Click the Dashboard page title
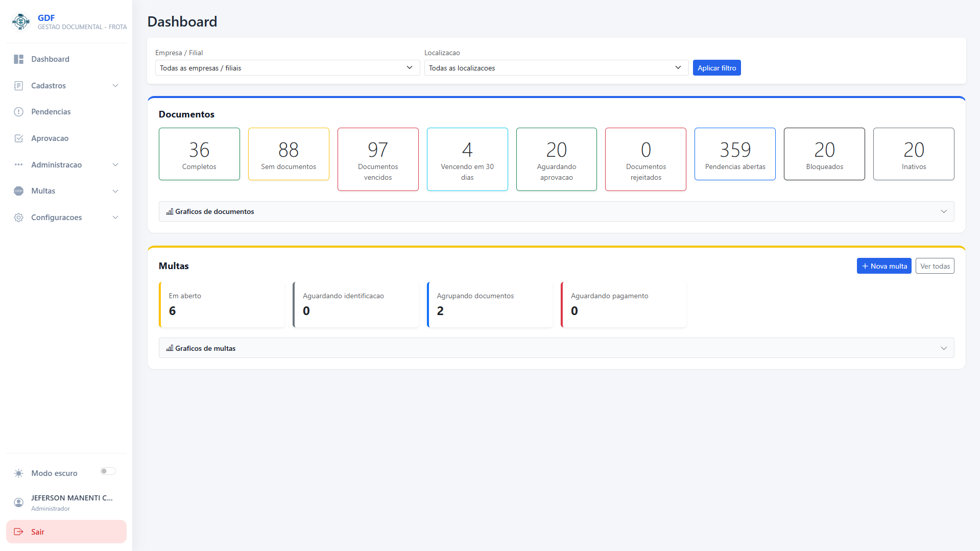This screenshot has width=980, height=551. (182, 21)
